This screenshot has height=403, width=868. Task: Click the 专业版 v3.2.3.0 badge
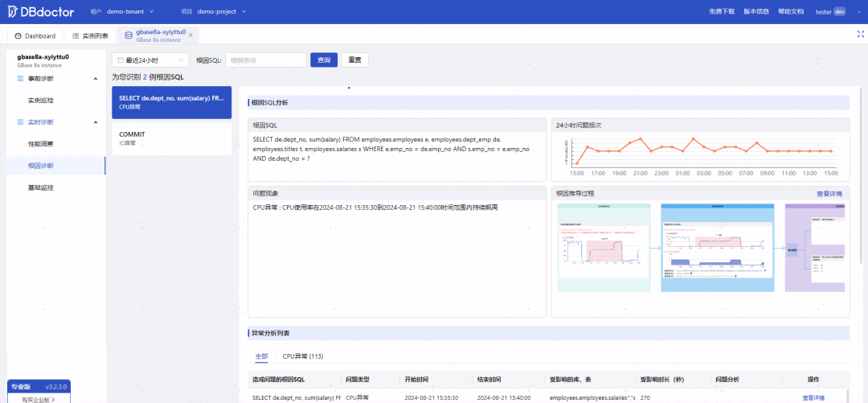[39, 386]
